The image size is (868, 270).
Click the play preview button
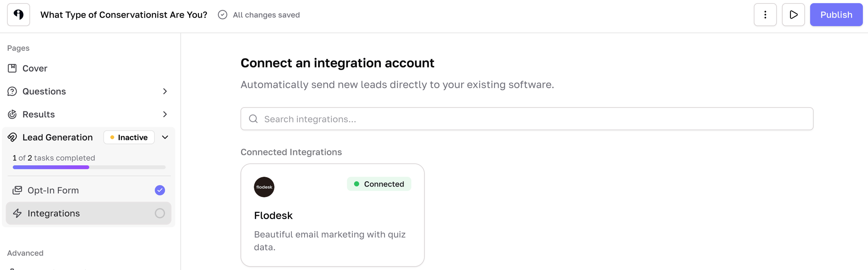[793, 15]
